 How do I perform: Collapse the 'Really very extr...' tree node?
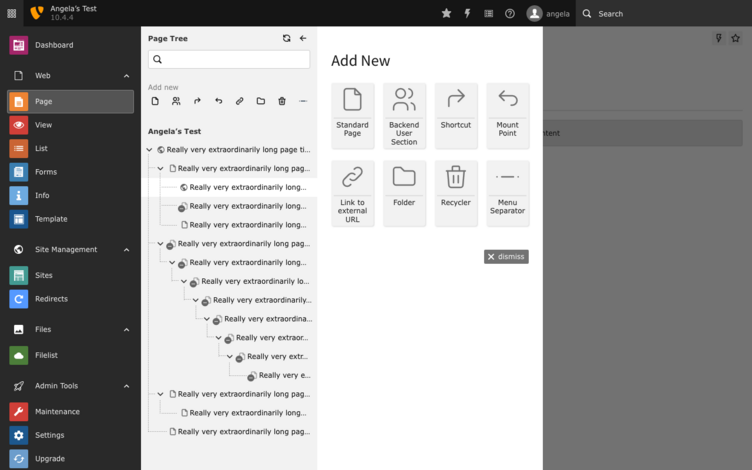tap(230, 356)
